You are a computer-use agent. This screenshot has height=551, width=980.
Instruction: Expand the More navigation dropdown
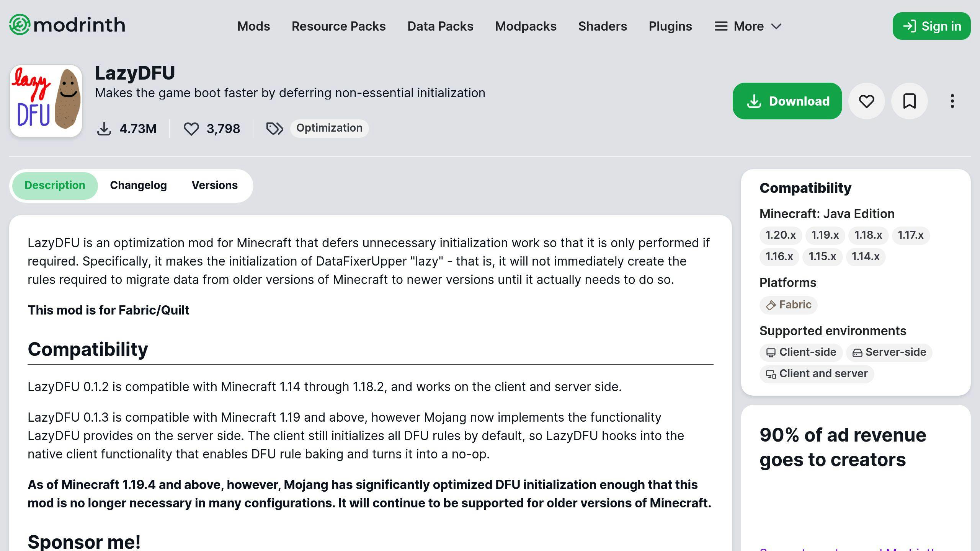748,26
